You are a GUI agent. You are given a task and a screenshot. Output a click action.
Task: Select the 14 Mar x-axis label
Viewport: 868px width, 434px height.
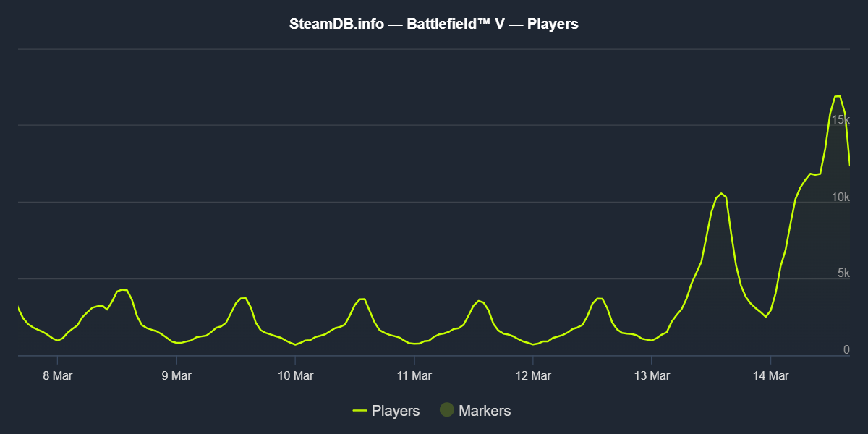tap(771, 375)
